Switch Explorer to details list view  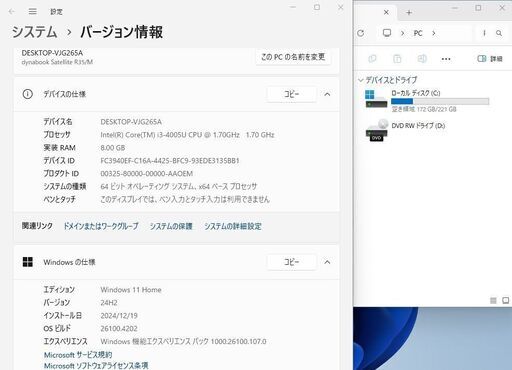tap(493, 300)
